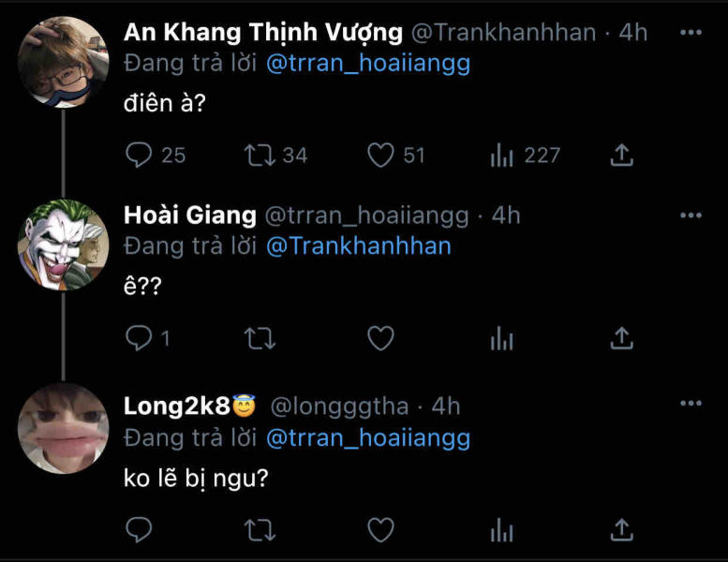Open An Khang Thịnh Vượng's profile avatar
The image size is (728, 562).
[63, 62]
